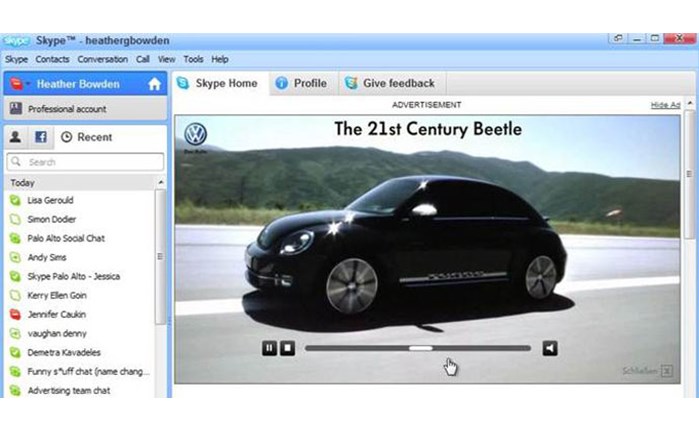Screen dimensions: 699x430
Task: Click the Skype Home tab icon
Action: click(x=183, y=83)
